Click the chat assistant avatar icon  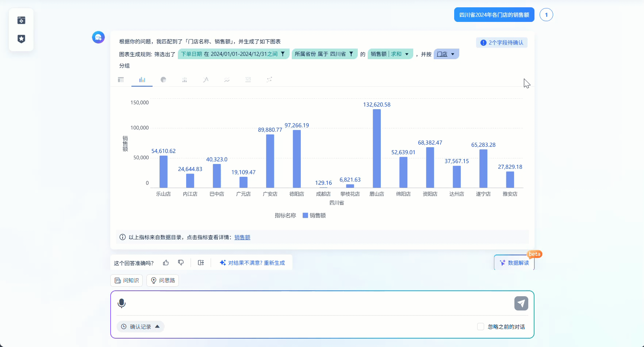tap(98, 37)
